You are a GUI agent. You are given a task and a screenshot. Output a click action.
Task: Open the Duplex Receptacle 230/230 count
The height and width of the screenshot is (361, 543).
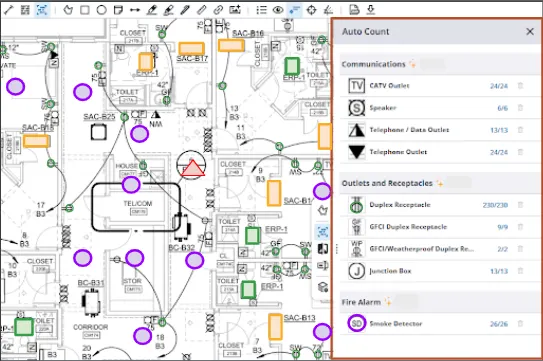coord(495,205)
